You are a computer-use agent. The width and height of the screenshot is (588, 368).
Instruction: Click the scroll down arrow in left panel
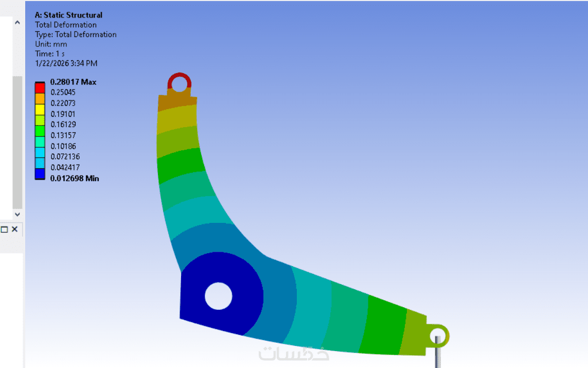[17, 215]
